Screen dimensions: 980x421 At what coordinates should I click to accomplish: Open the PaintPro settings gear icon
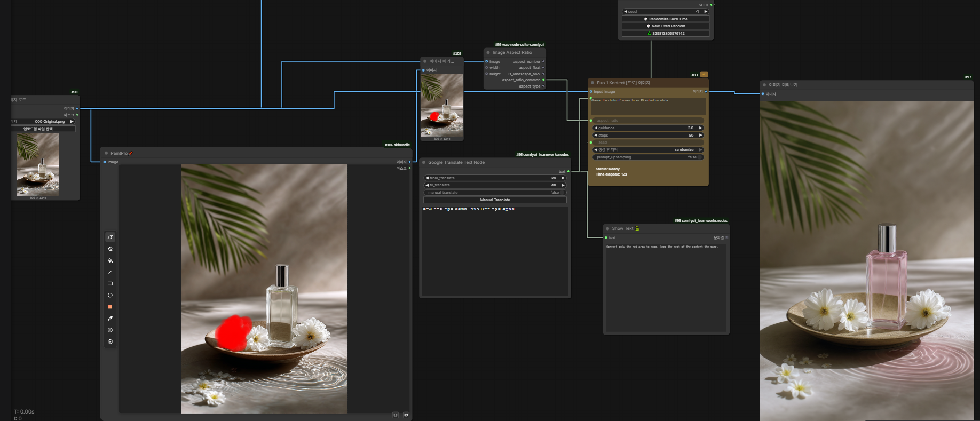110,341
